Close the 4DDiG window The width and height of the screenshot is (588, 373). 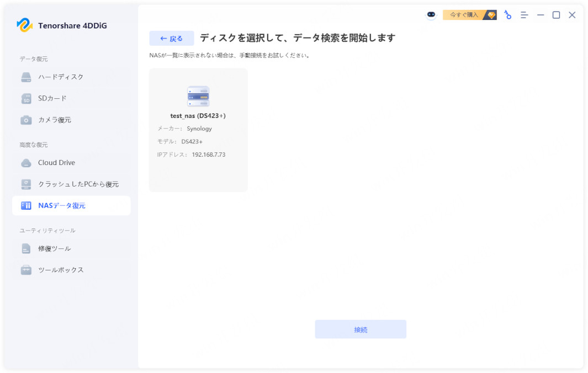pos(572,15)
